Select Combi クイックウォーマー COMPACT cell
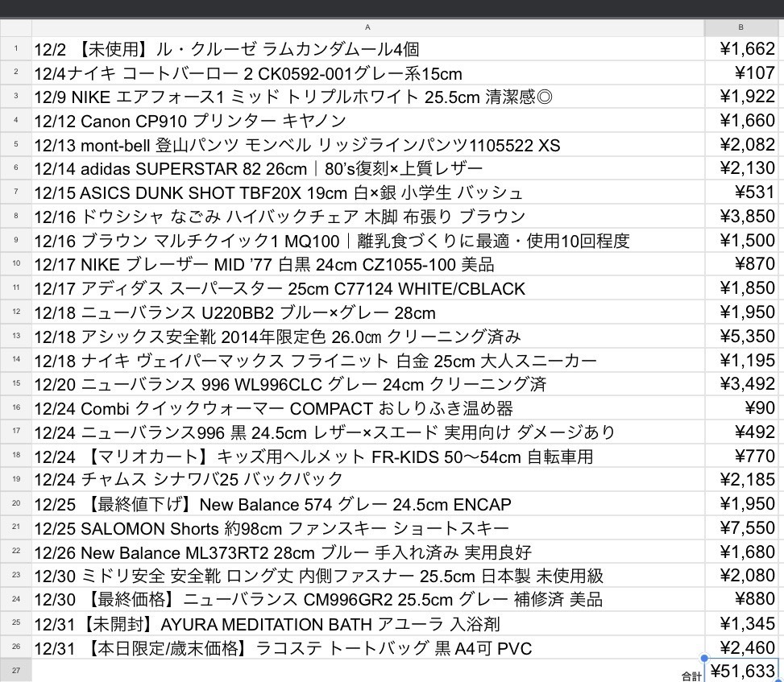 pos(368,408)
